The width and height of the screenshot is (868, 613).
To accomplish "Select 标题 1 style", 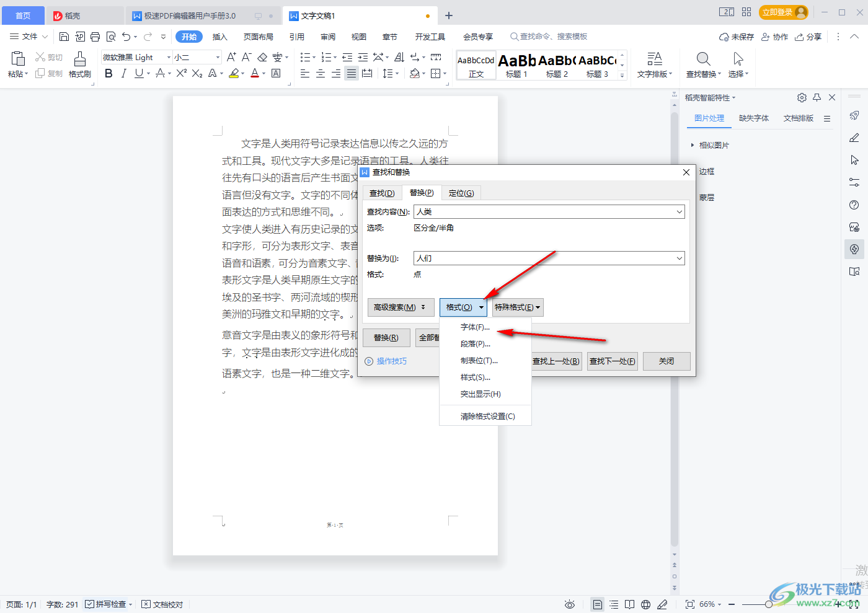I will [516, 65].
